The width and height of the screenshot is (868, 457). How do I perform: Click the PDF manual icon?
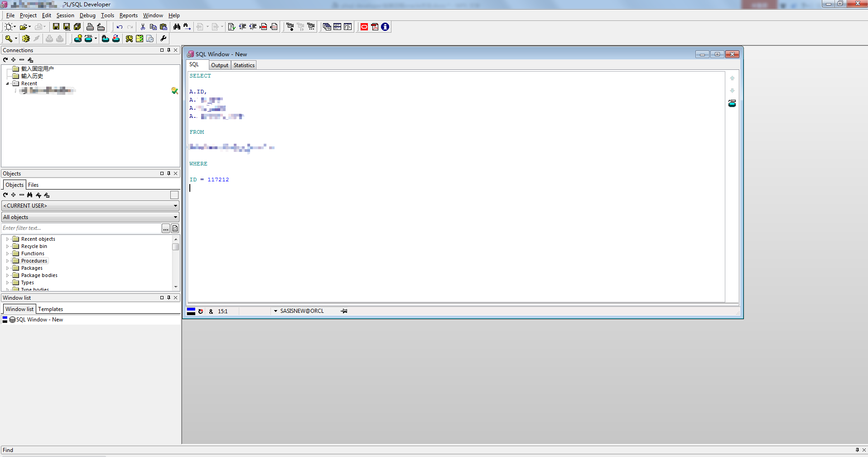click(375, 27)
